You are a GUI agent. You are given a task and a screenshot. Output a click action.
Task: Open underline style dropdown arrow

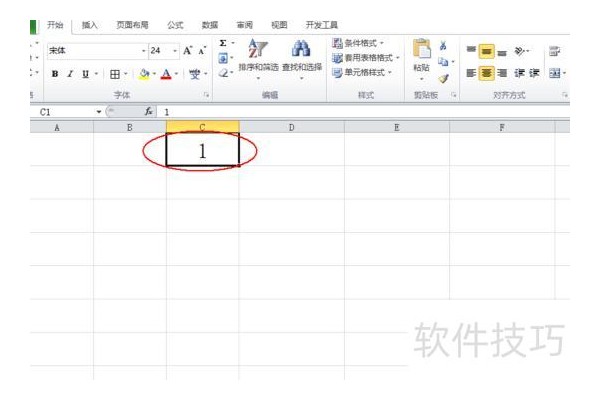tap(96, 74)
